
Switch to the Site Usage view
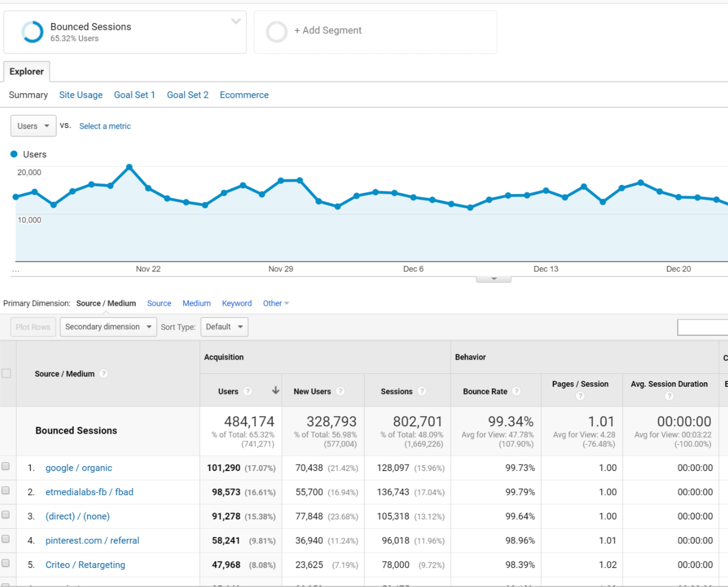coord(81,95)
